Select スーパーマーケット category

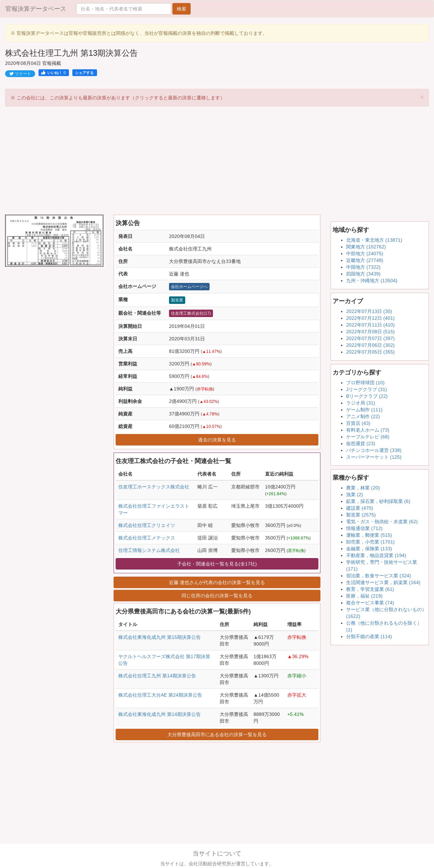tap(373, 457)
